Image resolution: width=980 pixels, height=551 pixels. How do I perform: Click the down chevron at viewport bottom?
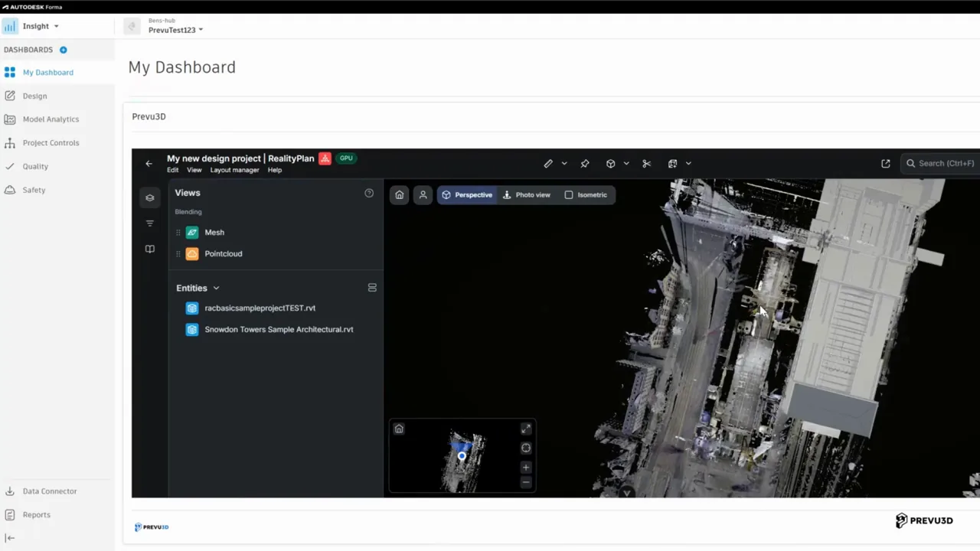(627, 493)
